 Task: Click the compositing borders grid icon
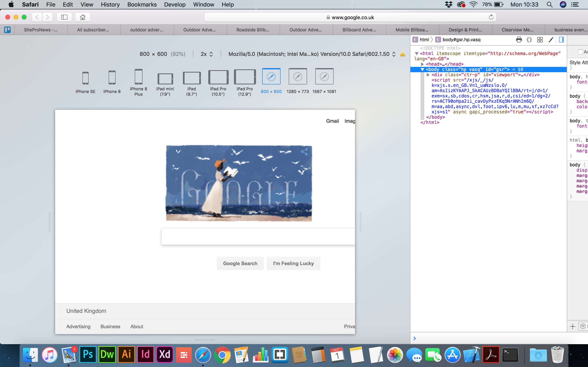pyautogui.click(x=540, y=40)
